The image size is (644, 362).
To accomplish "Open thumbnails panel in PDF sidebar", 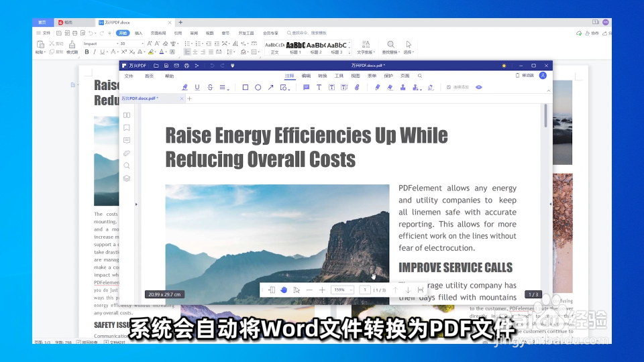I will (x=127, y=115).
